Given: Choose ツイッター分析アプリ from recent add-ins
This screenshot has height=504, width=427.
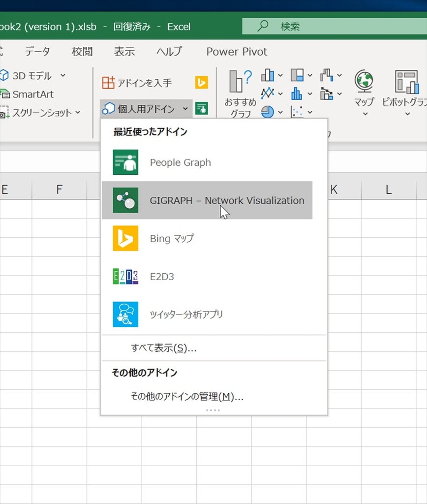Looking at the screenshot, I should pos(207,314).
